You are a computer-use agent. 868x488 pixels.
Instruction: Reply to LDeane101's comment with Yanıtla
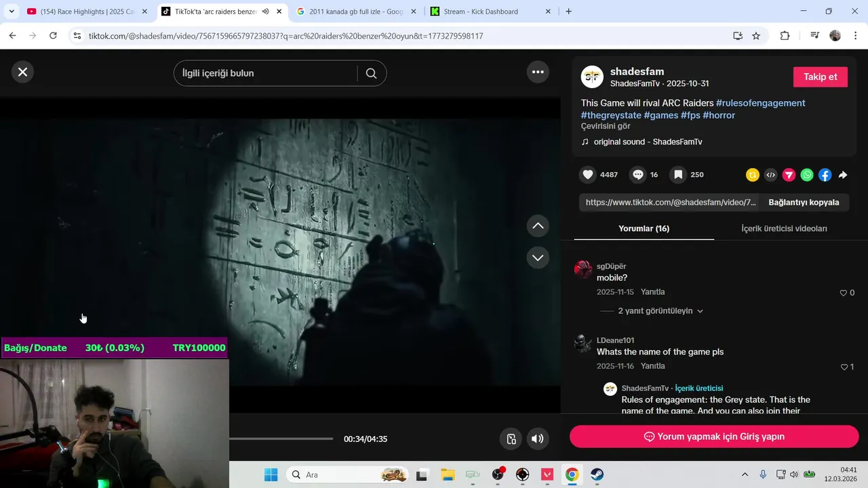pos(652,366)
